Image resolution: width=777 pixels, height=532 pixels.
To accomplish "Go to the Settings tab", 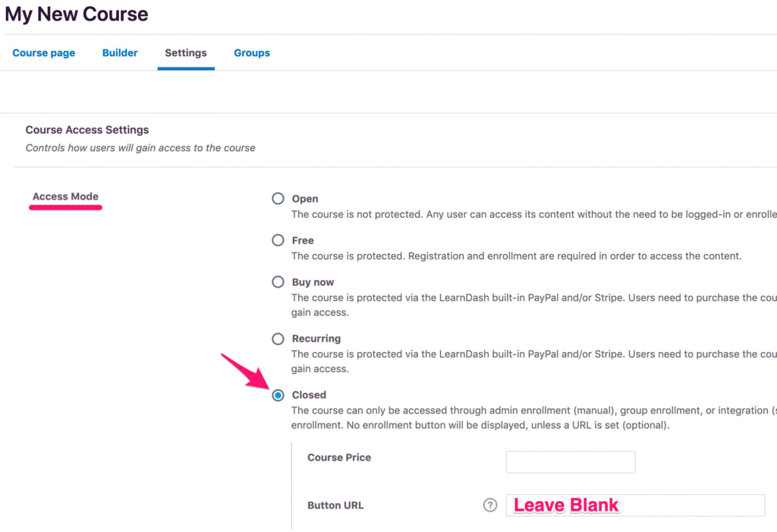I will click(x=186, y=53).
